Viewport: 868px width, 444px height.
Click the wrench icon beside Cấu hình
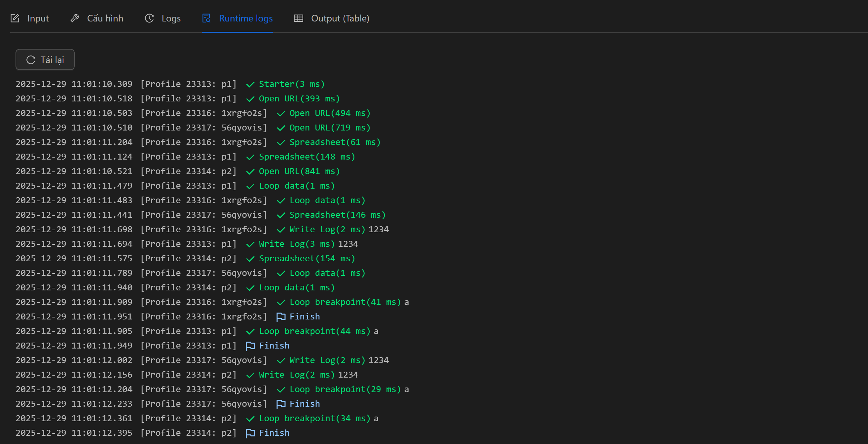click(x=74, y=18)
